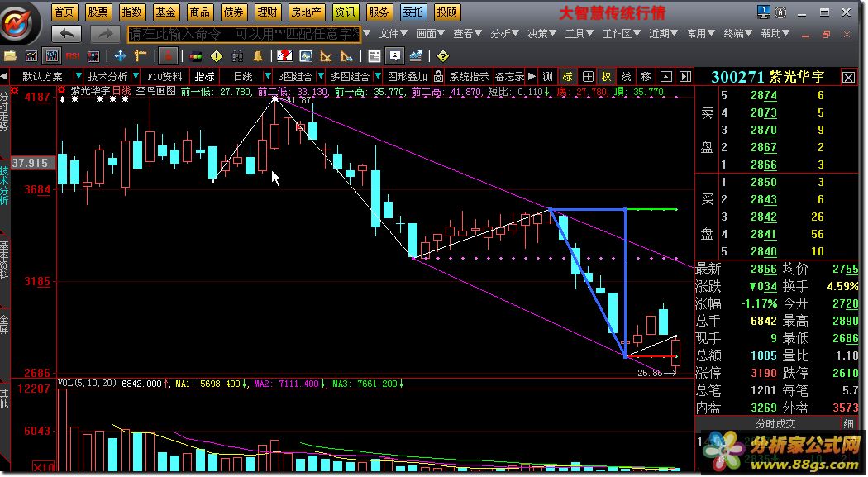The height and width of the screenshot is (477, 868).
Task: Click the red question mark chart icon
Action: [285, 56]
